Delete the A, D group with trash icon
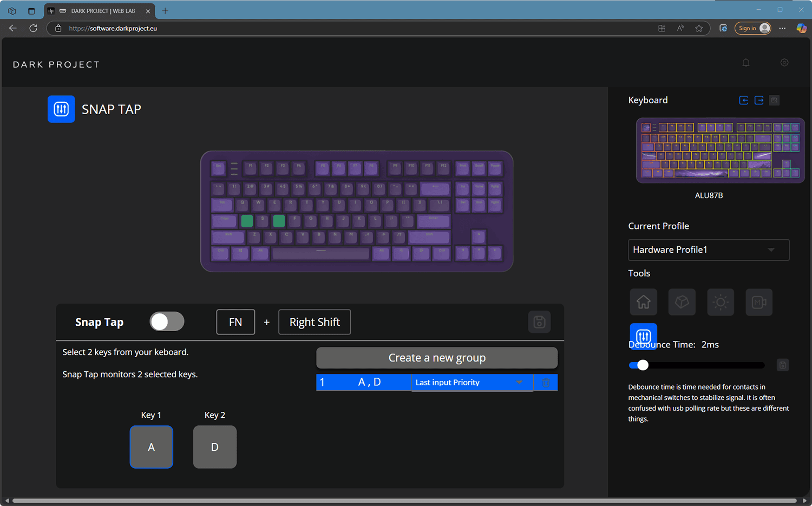 click(546, 383)
